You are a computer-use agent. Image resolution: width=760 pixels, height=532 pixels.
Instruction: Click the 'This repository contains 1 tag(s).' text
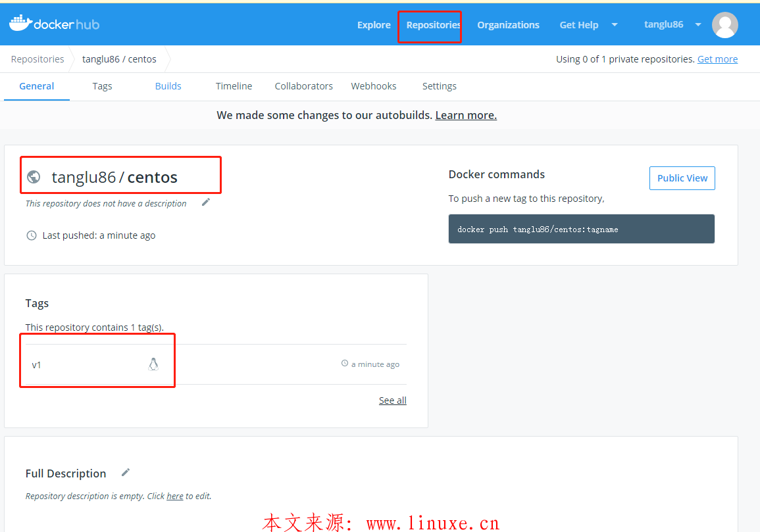pyautogui.click(x=95, y=327)
